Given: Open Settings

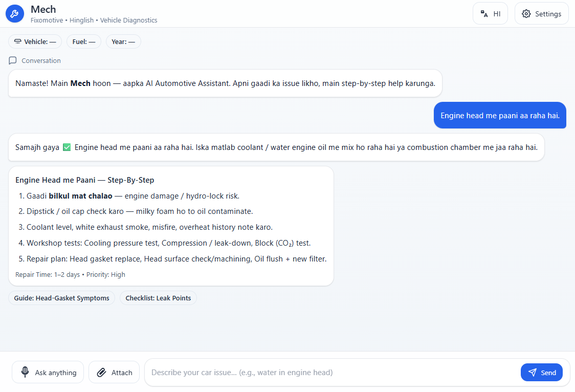Looking at the screenshot, I should [x=541, y=14].
